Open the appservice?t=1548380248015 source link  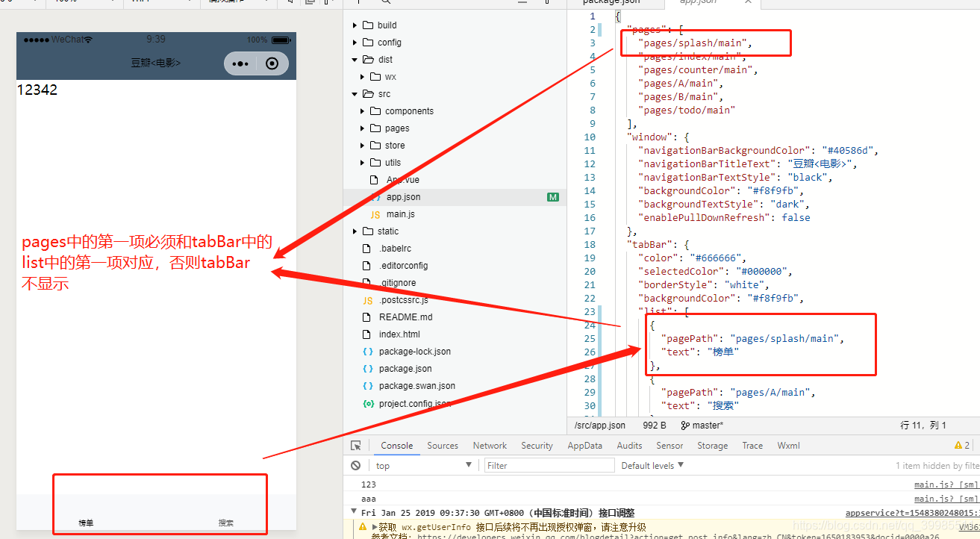[x=912, y=513]
